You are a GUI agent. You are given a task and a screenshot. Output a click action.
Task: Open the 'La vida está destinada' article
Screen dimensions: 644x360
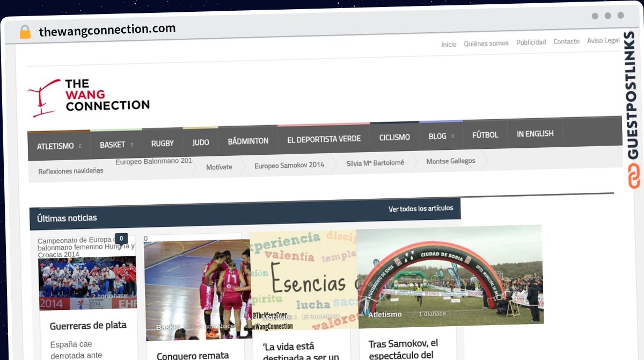coord(301,351)
